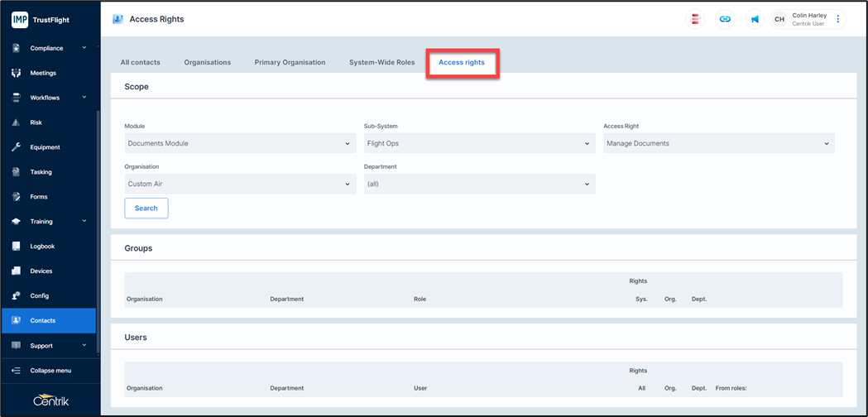Open the System-Wide Roles tab
The height and width of the screenshot is (417, 868).
point(381,62)
